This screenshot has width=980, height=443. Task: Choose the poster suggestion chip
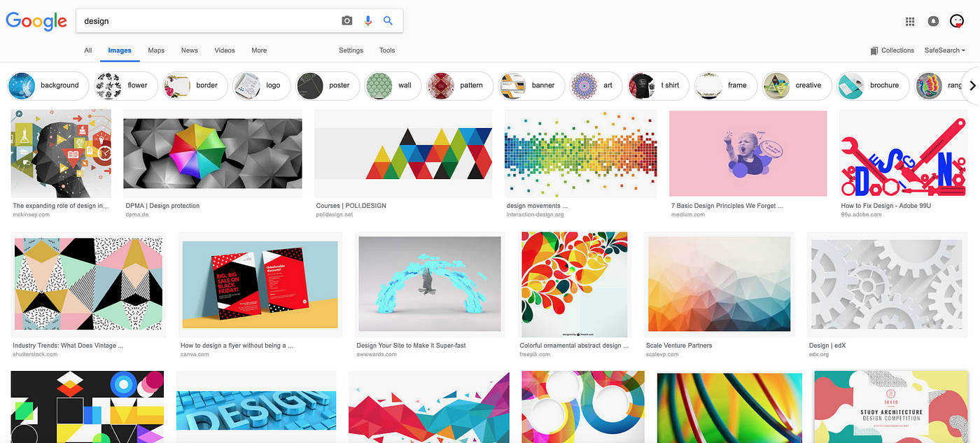(x=327, y=85)
